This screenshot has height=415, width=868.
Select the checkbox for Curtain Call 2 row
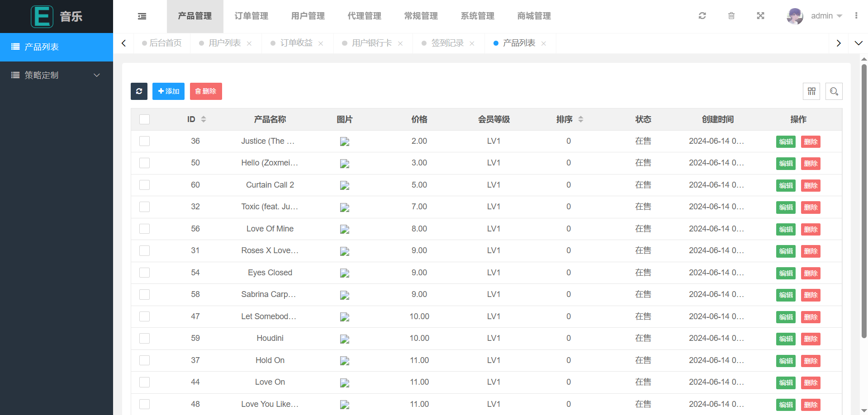pyautogui.click(x=144, y=185)
